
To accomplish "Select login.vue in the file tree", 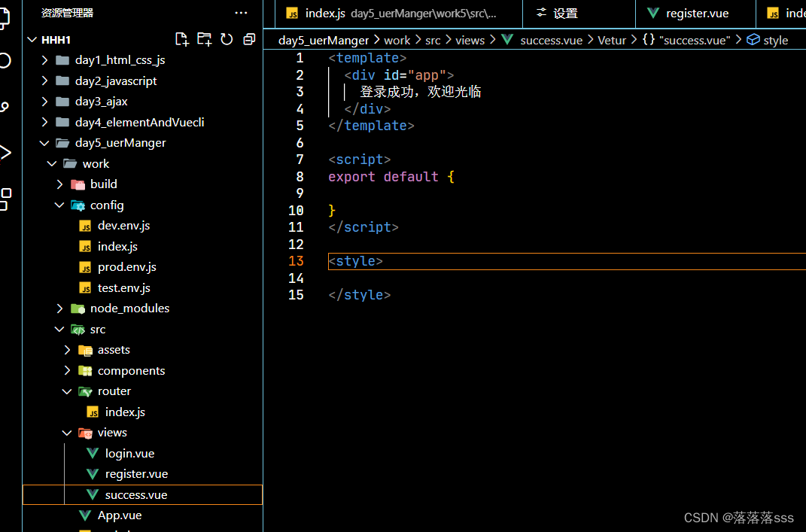I will click(129, 453).
